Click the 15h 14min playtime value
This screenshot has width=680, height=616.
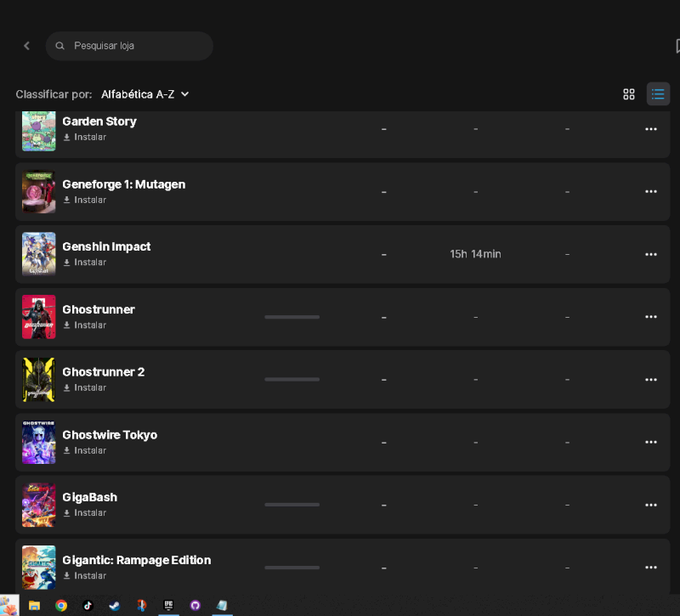(475, 254)
